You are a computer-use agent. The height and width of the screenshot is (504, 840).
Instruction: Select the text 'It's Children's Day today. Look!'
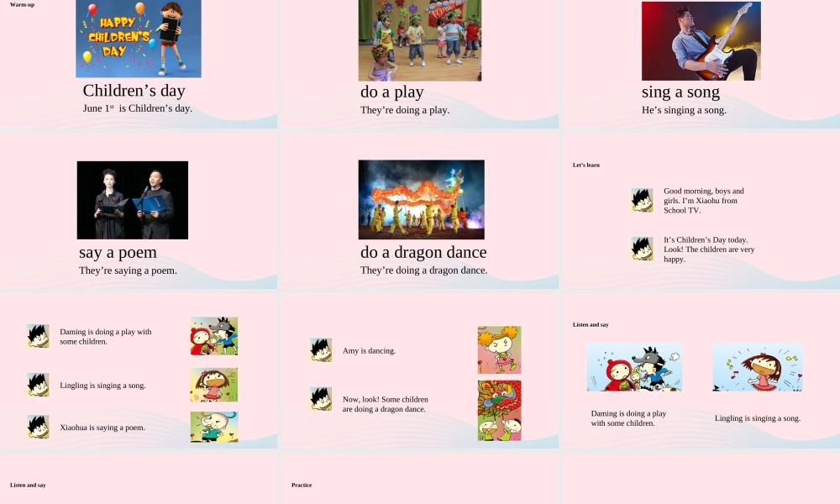pos(709,249)
